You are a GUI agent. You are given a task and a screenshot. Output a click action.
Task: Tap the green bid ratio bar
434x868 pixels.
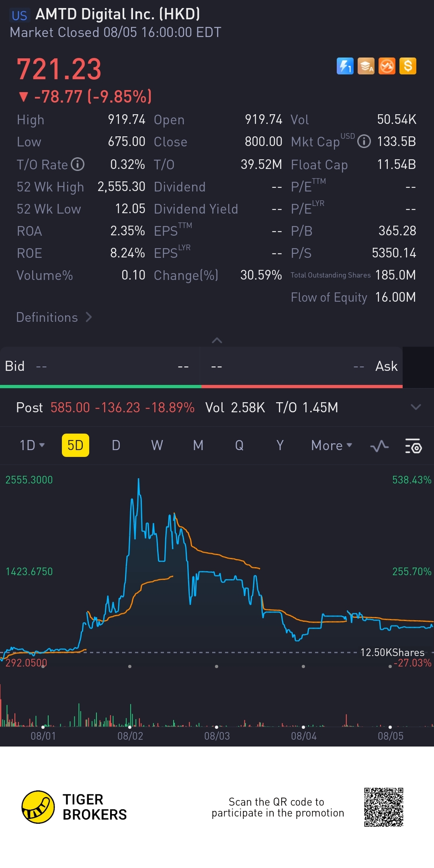tap(100, 387)
